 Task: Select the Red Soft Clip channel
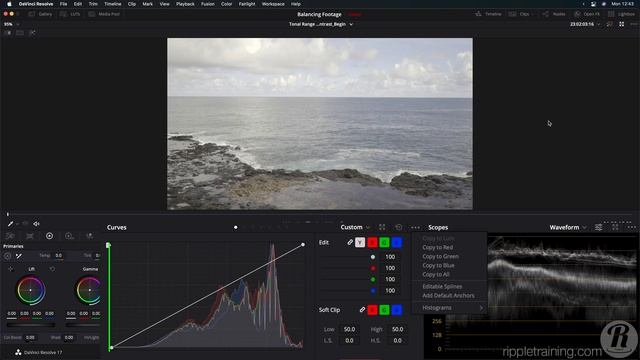pos(372,310)
